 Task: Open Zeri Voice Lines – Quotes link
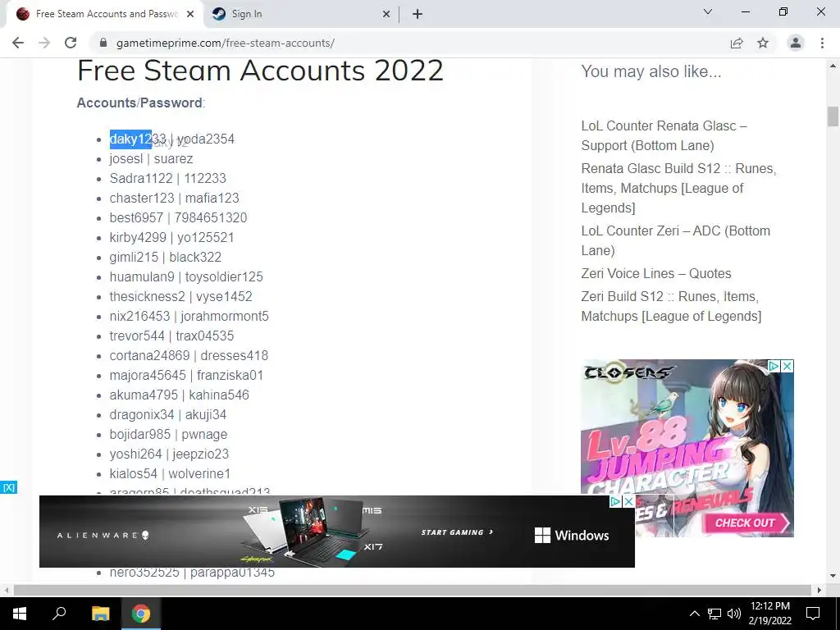[x=655, y=273]
